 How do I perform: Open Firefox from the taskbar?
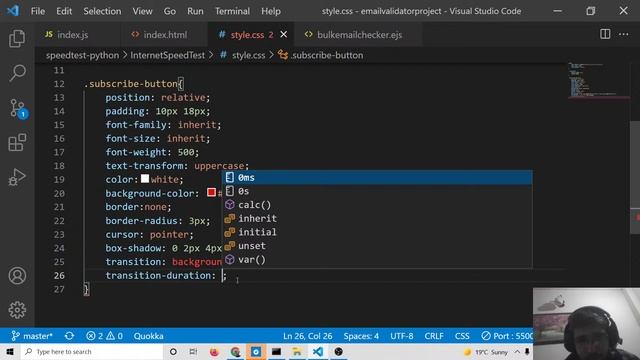(214, 351)
